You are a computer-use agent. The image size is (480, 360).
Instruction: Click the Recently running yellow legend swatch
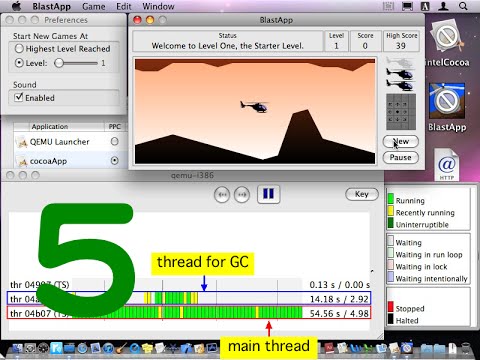coord(390,211)
